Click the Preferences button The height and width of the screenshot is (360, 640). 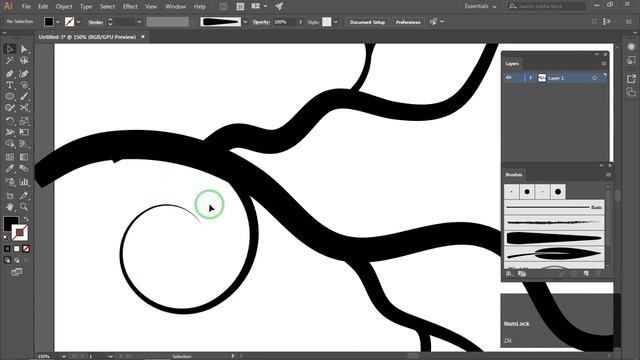click(408, 22)
